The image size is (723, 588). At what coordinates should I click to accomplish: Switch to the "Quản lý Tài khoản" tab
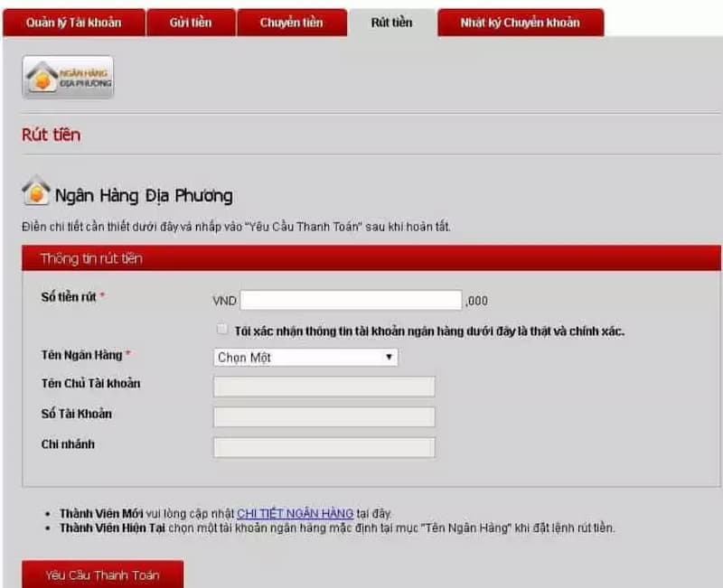[73, 23]
